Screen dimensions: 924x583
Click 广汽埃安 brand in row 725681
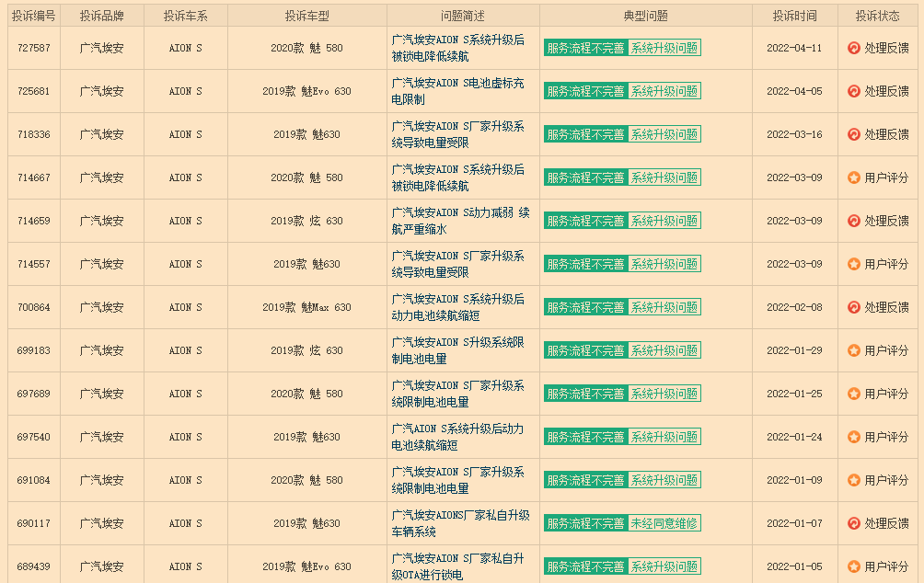(102, 91)
